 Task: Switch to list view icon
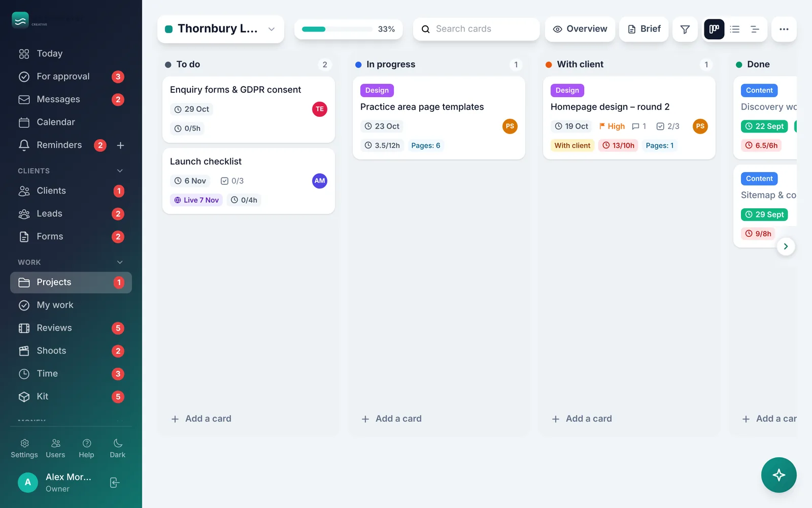(x=734, y=29)
